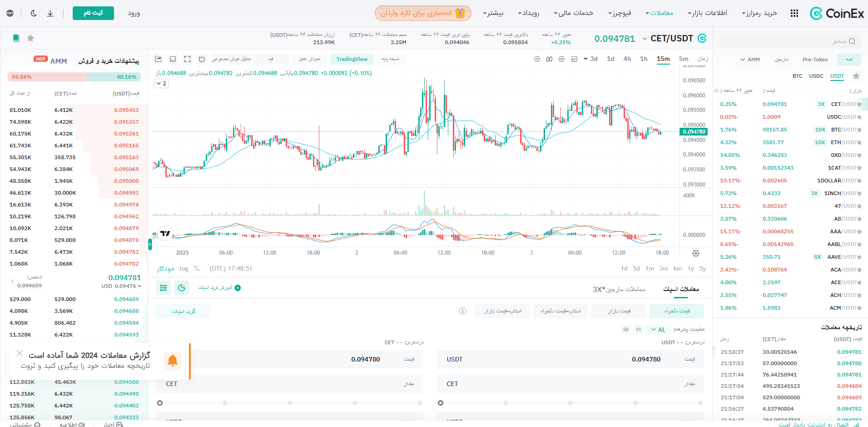The width and height of the screenshot is (868, 427).
Task: Toggle dark mode with the moon icon
Action: click(x=34, y=13)
